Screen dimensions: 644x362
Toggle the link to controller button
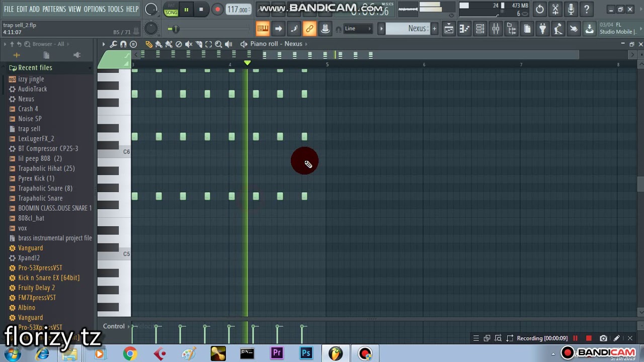[x=309, y=29]
